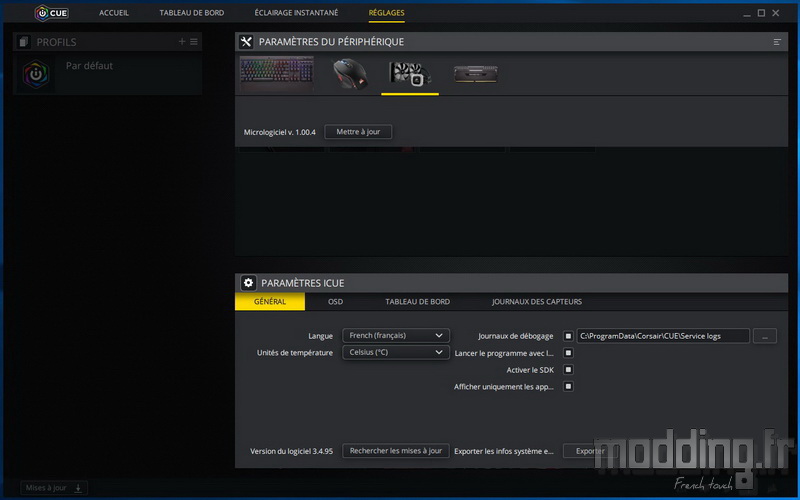Select the liquid cooler device thumbnail
The height and width of the screenshot is (500, 800).
pos(410,74)
